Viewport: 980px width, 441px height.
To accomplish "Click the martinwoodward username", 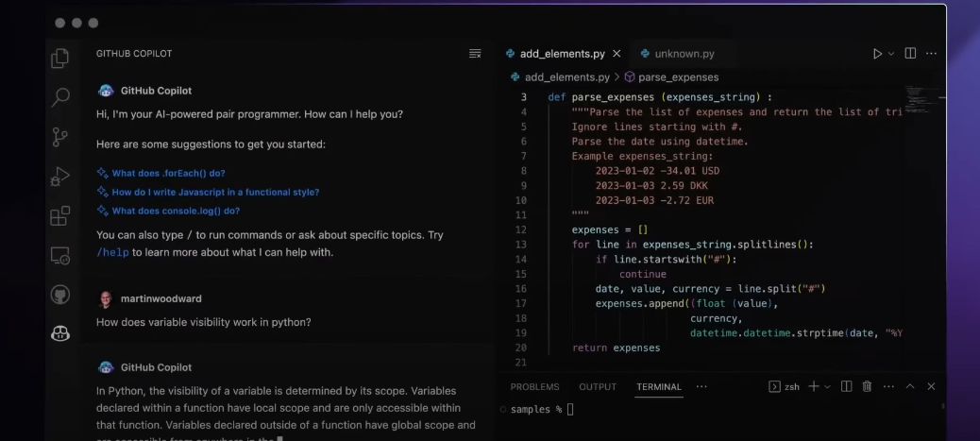I will (x=161, y=299).
